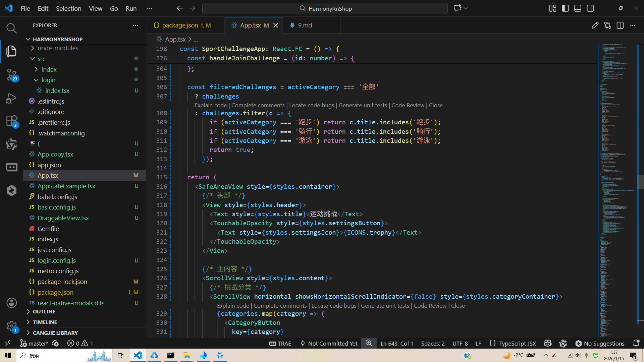Screen dimensions: 644x362
Task: Click Ln 643, Col 1 cursor position
Action: click(x=397, y=343)
